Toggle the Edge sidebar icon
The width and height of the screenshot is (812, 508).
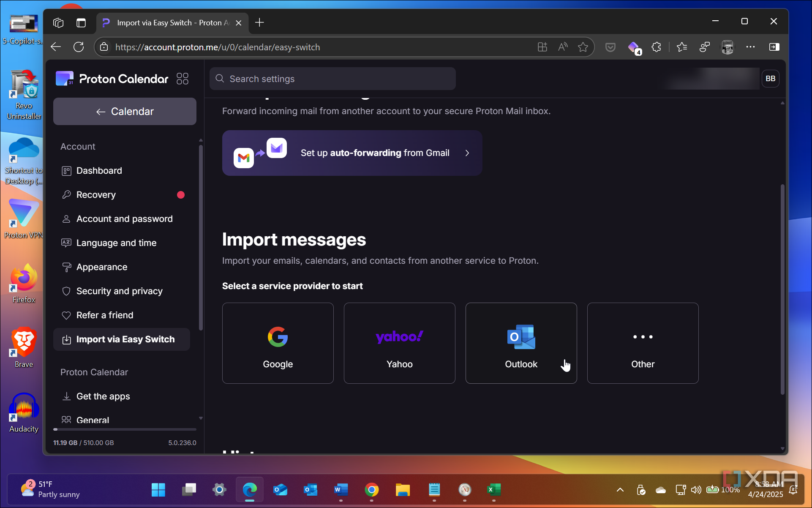(774, 47)
